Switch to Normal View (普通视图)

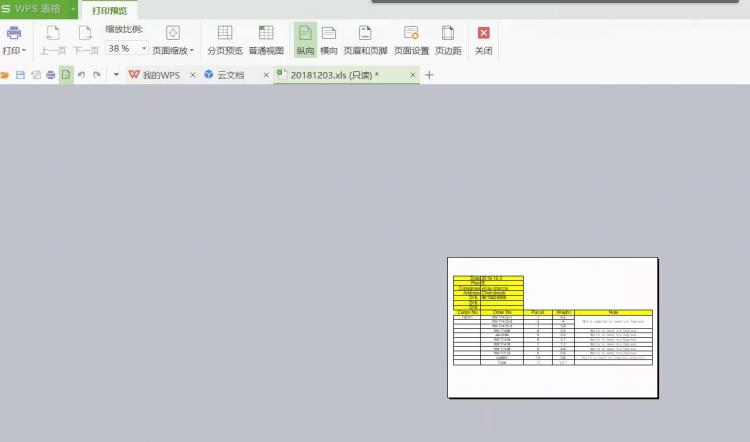click(266, 41)
